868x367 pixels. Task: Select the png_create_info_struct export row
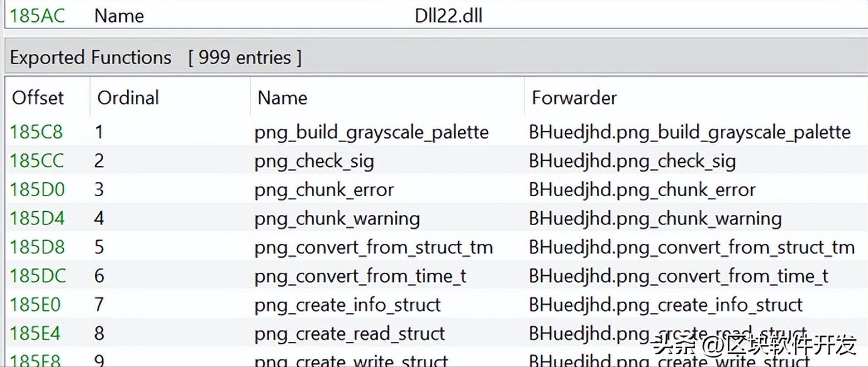[347, 305]
